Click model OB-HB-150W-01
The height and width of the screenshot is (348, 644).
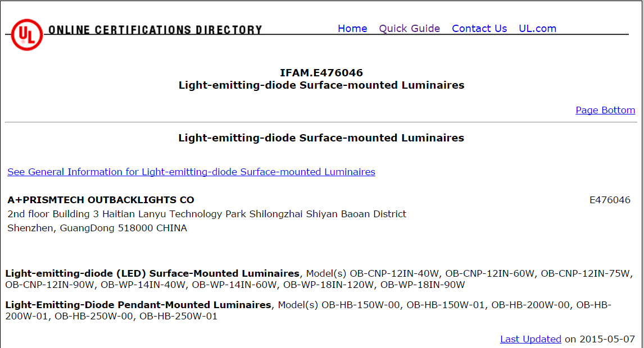446,305
